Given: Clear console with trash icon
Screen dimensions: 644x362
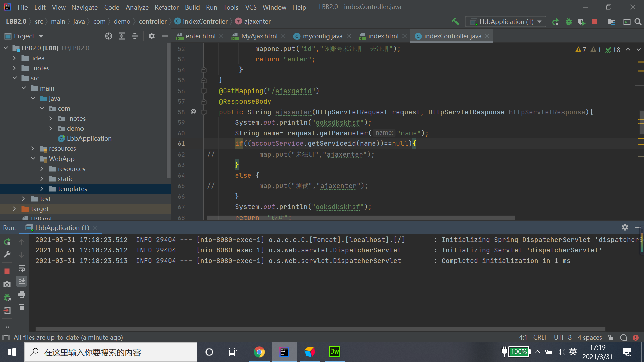Looking at the screenshot, I should click(22, 307).
